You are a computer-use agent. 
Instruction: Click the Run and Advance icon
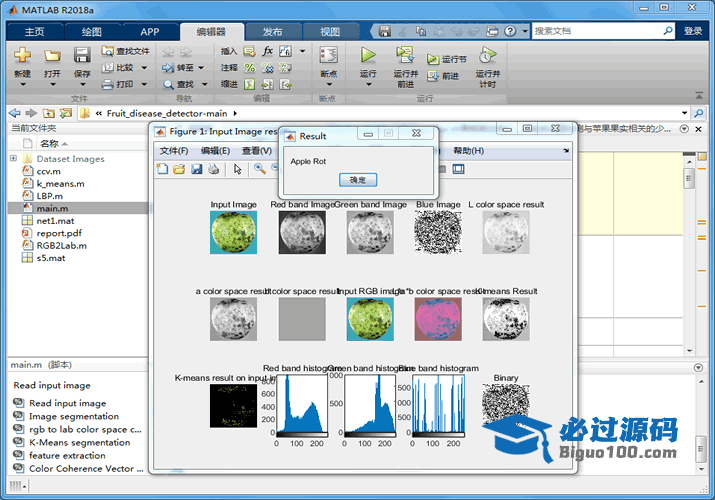[x=404, y=55]
